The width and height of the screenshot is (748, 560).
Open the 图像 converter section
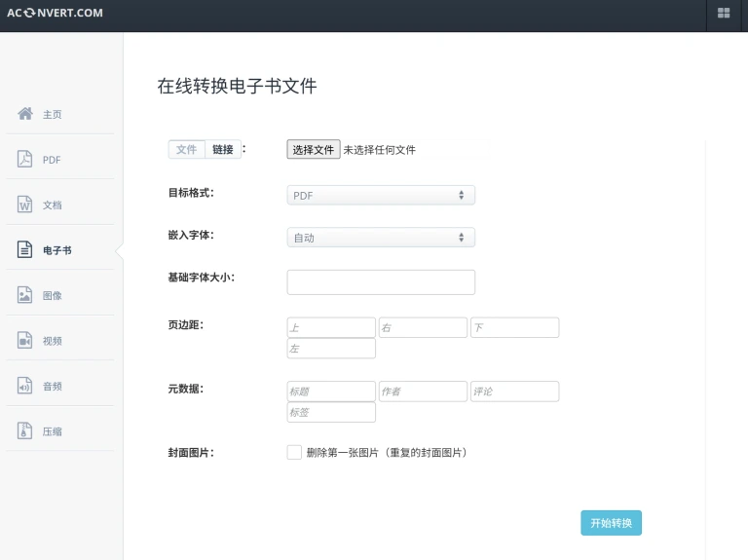(52, 296)
